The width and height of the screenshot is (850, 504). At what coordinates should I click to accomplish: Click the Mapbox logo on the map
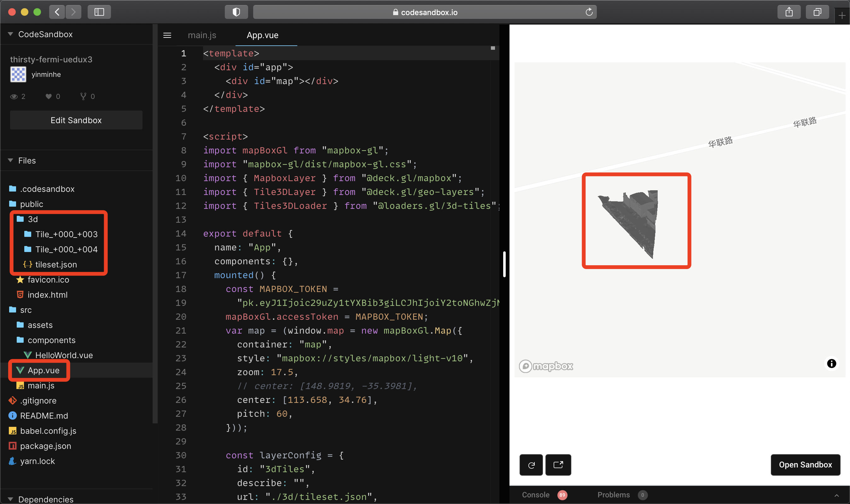coord(545,366)
